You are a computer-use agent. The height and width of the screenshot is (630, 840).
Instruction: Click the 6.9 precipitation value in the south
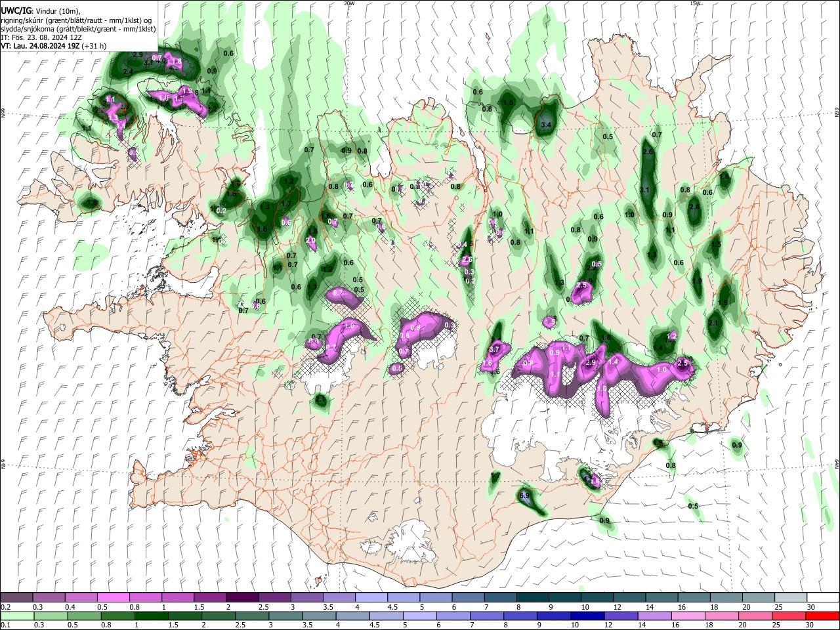click(x=524, y=495)
